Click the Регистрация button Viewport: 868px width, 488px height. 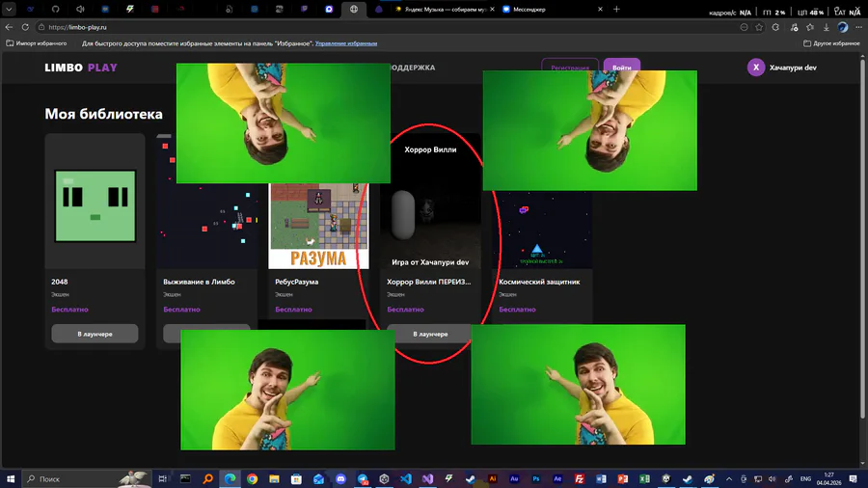tap(570, 65)
